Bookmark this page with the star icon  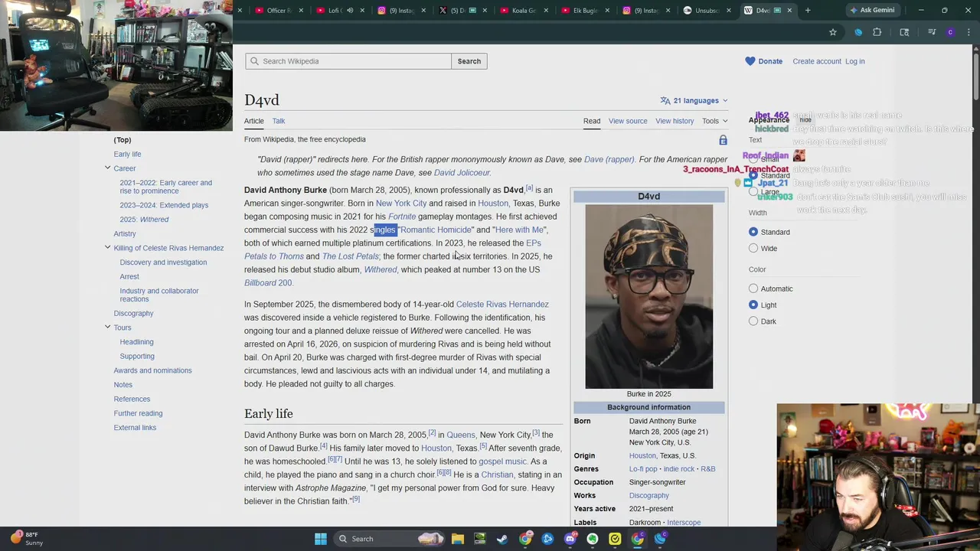833,32
